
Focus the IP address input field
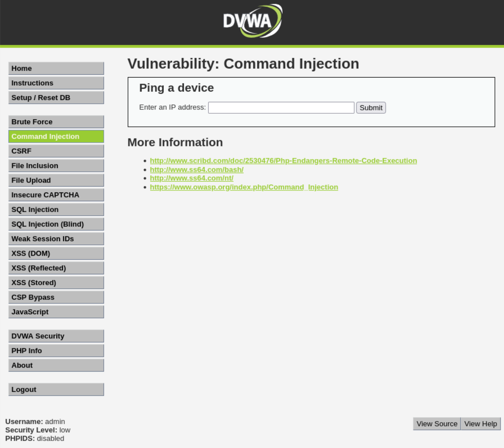point(281,108)
